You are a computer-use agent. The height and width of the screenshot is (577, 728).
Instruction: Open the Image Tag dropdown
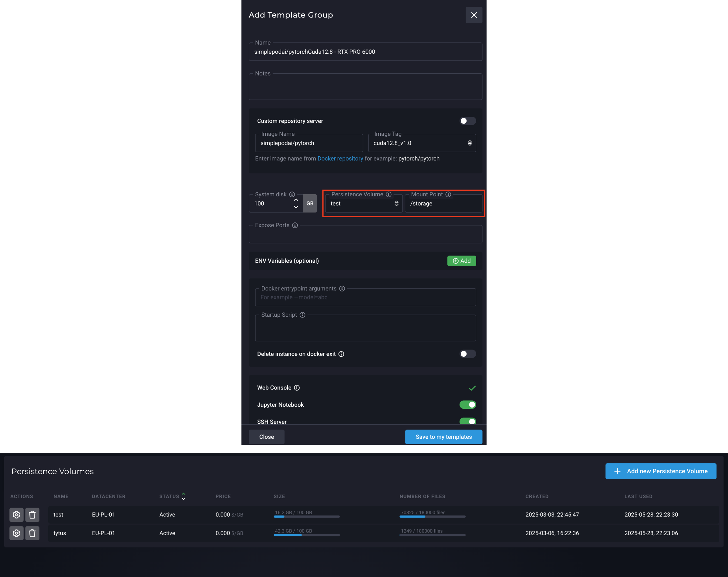point(470,143)
